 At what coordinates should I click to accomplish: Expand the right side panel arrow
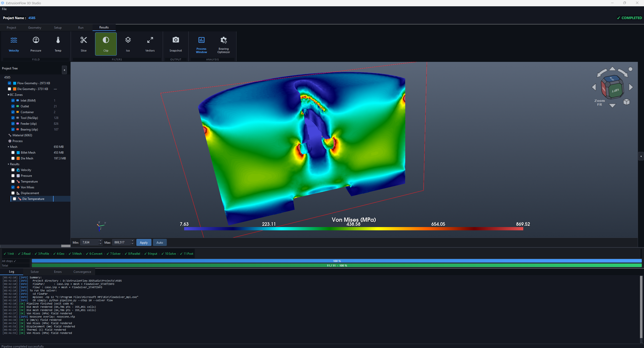pyautogui.click(x=641, y=156)
